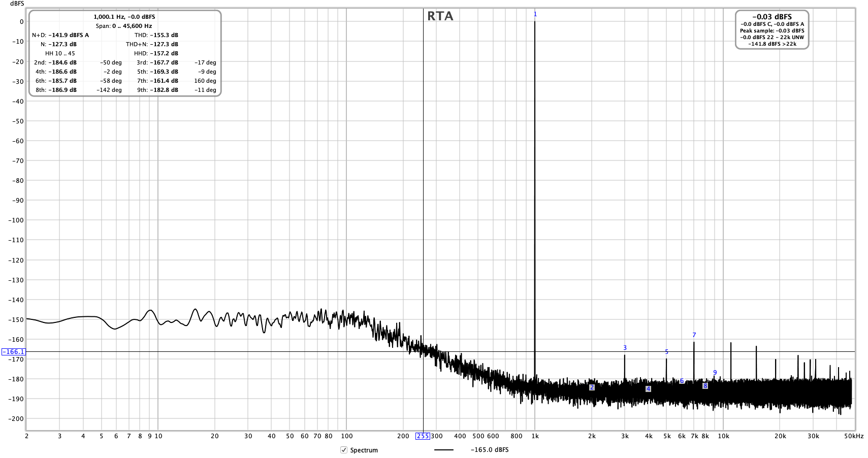Click the -200 label on the level axis
Viewport: 868px width, 458px height.
tap(16, 419)
